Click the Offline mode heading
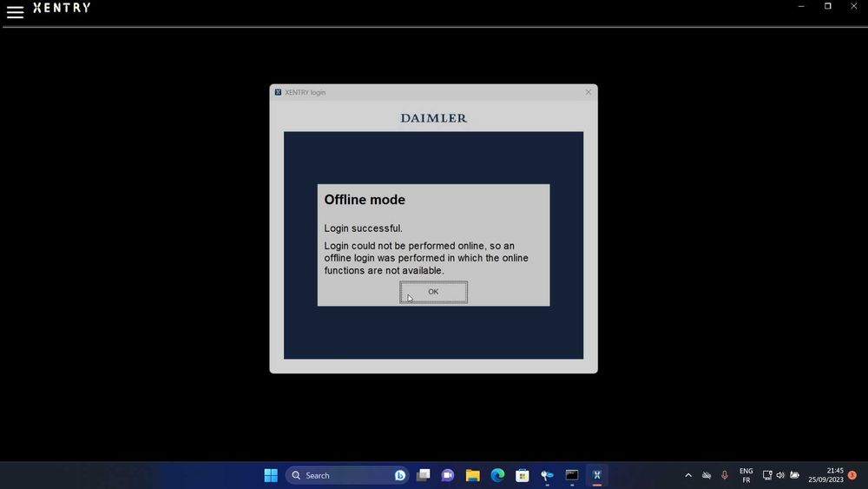This screenshot has height=489, width=868. coord(365,200)
